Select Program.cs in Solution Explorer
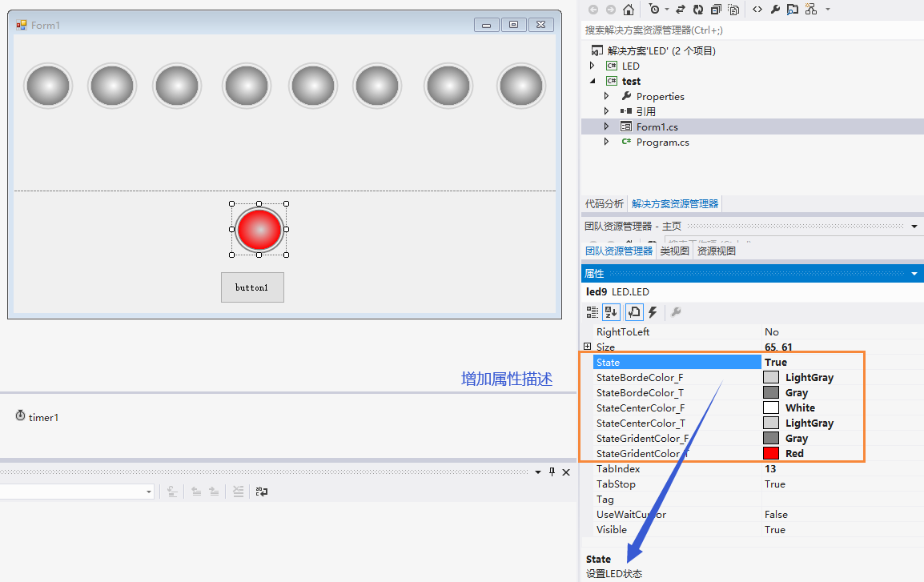 coord(662,142)
